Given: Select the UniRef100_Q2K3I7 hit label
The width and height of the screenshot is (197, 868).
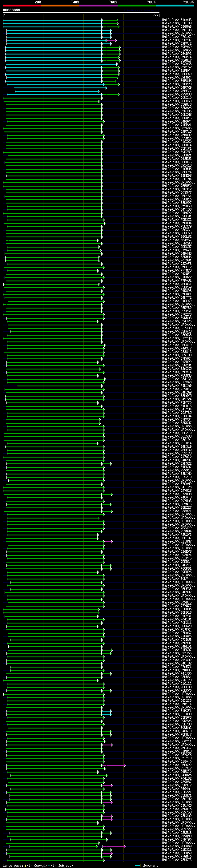Looking at the screenshot, I should click(177, 785).
